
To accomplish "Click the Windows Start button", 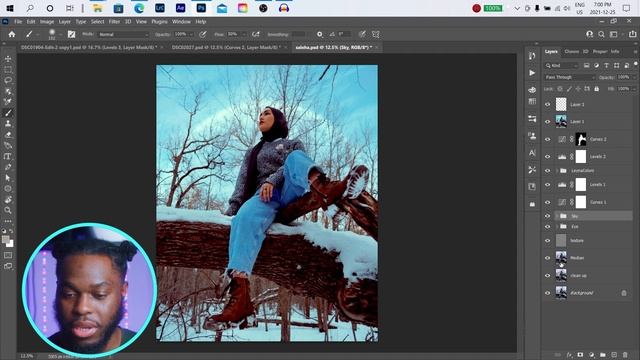I will pos(10,8).
